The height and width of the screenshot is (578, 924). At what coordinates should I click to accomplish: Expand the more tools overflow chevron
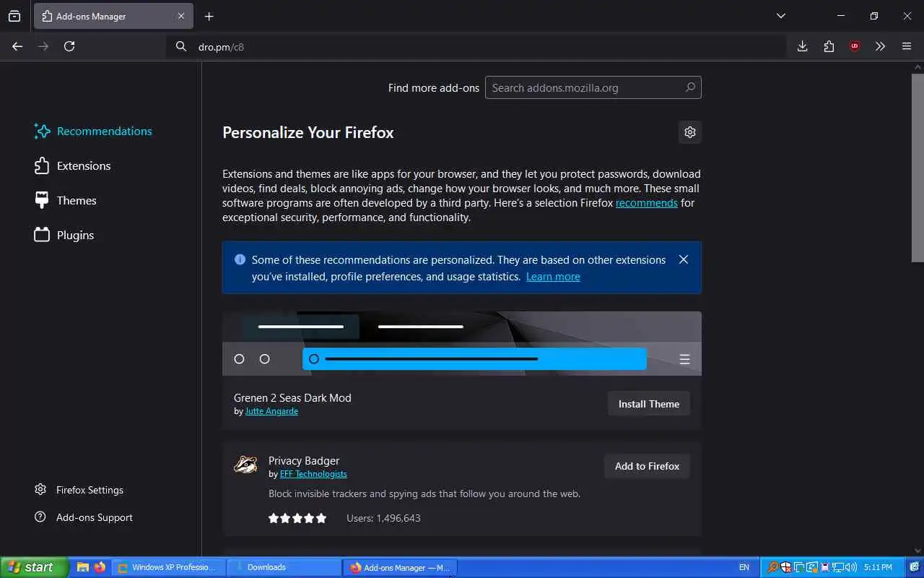(880, 46)
